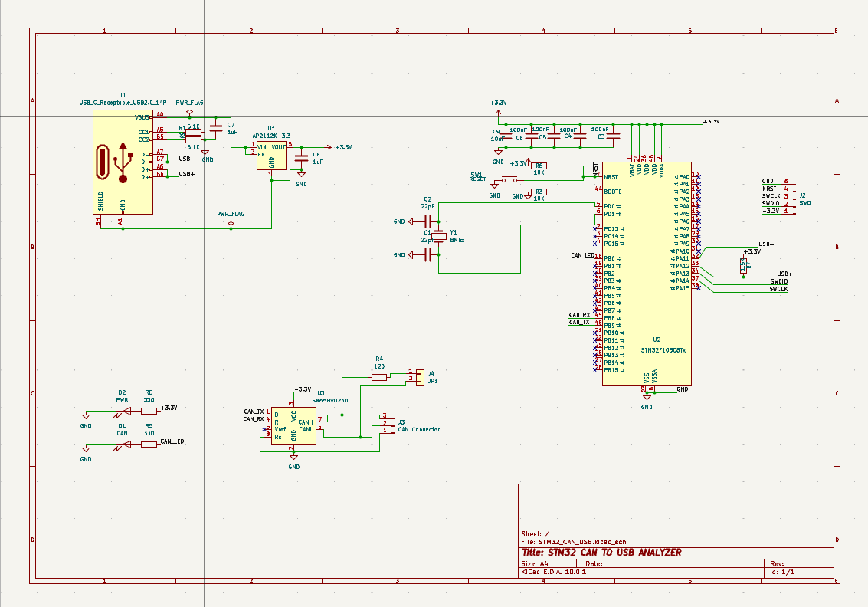Select resistor R5 330 symbol

(x=149, y=445)
